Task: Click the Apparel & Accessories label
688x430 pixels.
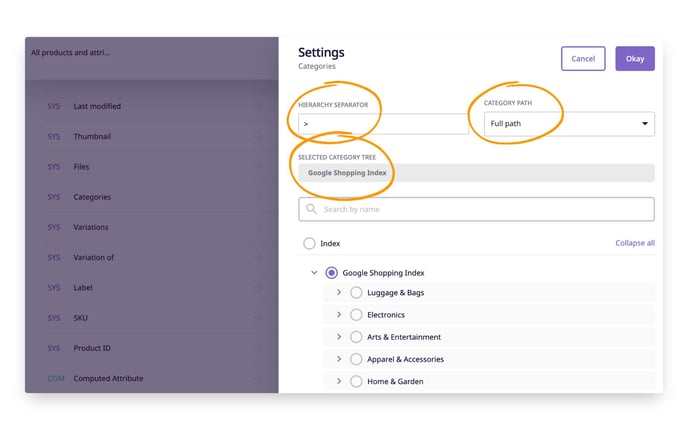Action: point(405,359)
